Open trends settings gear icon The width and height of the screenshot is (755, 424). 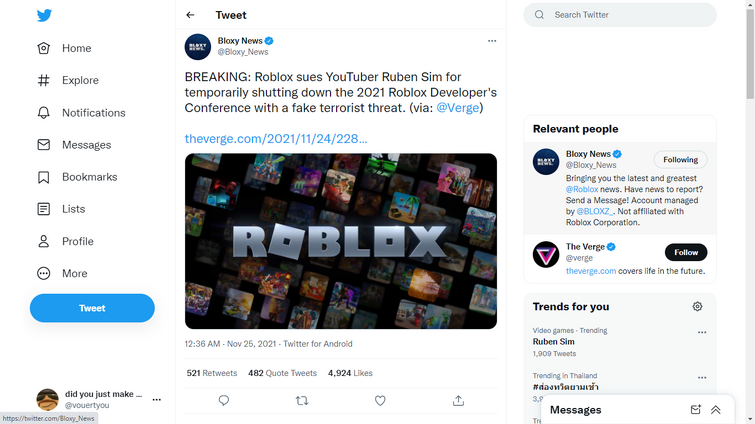coord(697,307)
